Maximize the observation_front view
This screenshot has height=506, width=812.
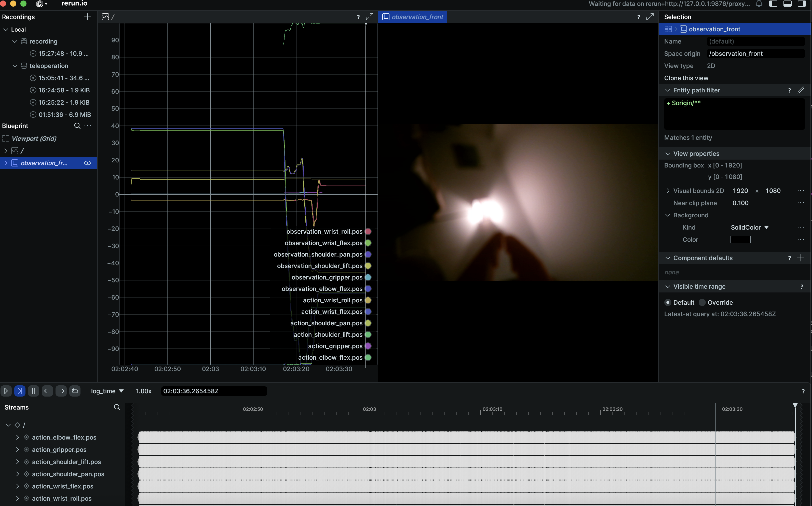(650, 17)
